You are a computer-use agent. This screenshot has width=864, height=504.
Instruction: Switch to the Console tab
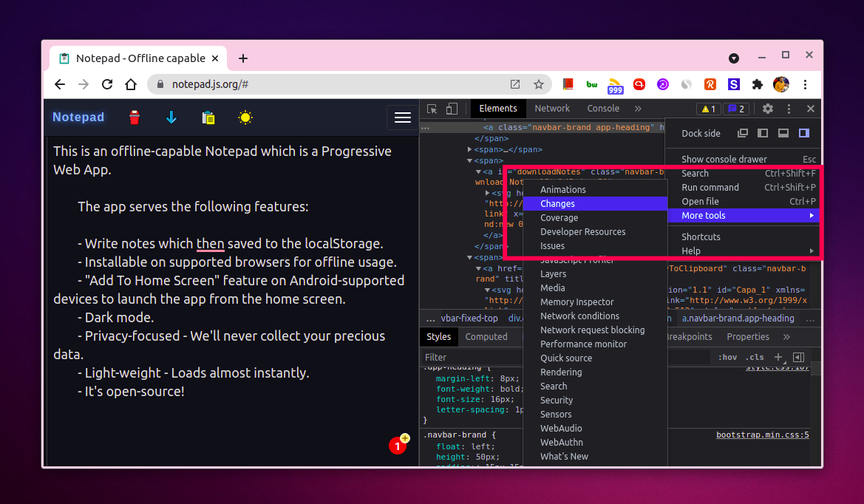[603, 109]
